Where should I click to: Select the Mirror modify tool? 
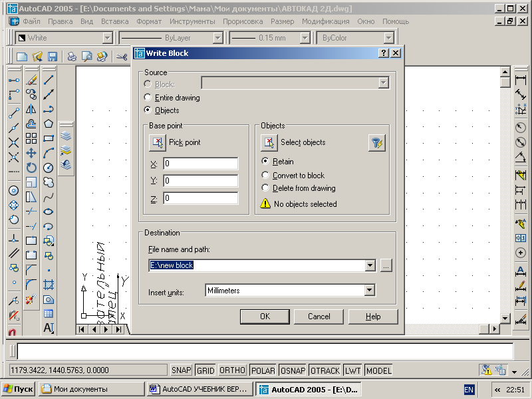(31, 109)
